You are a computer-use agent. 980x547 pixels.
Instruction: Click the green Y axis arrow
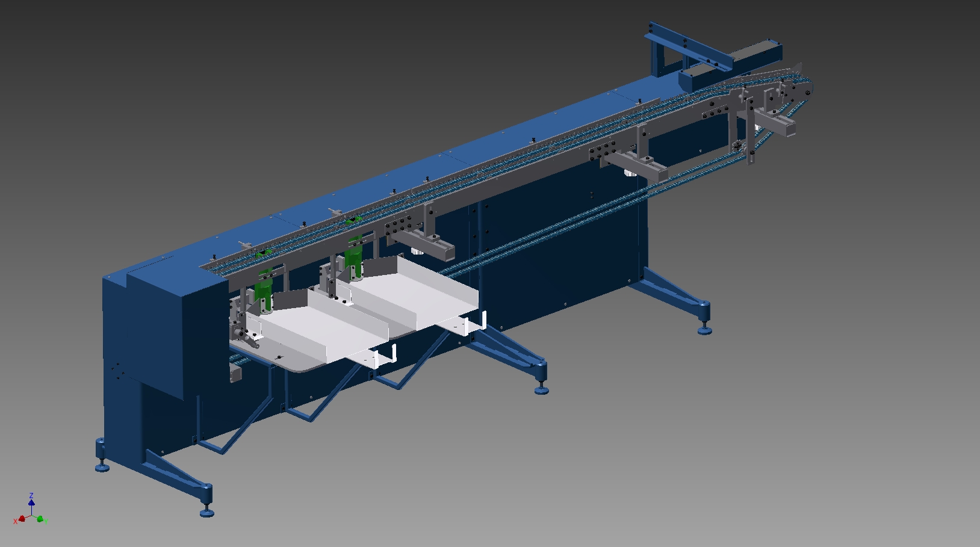pyautogui.click(x=40, y=519)
